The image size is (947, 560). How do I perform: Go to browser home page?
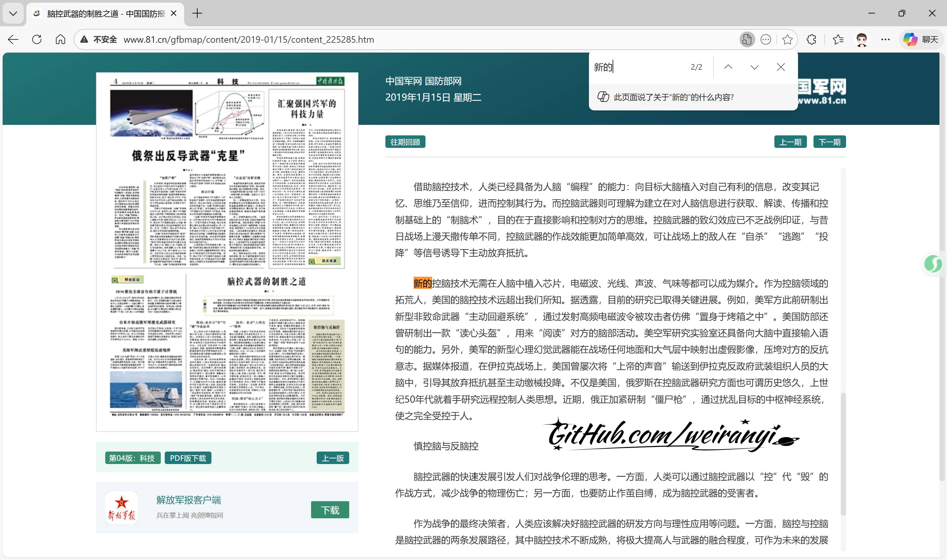pos(60,39)
